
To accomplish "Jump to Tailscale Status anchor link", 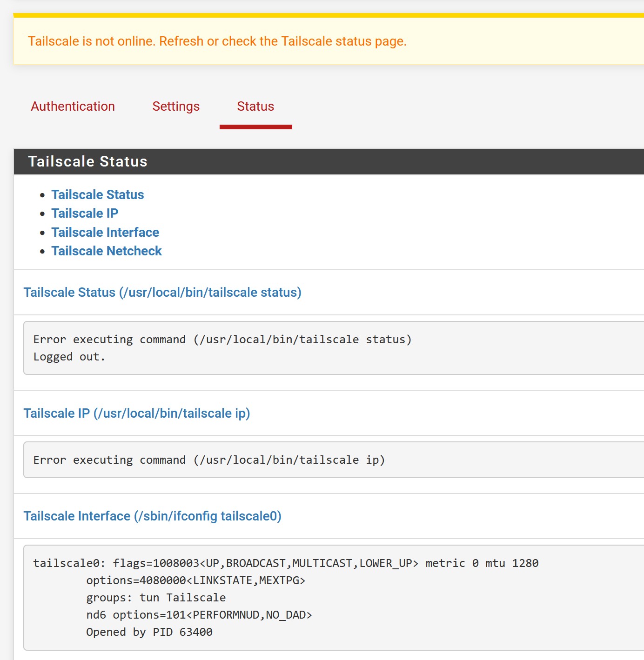I will pyautogui.click(x=98, y=194).
